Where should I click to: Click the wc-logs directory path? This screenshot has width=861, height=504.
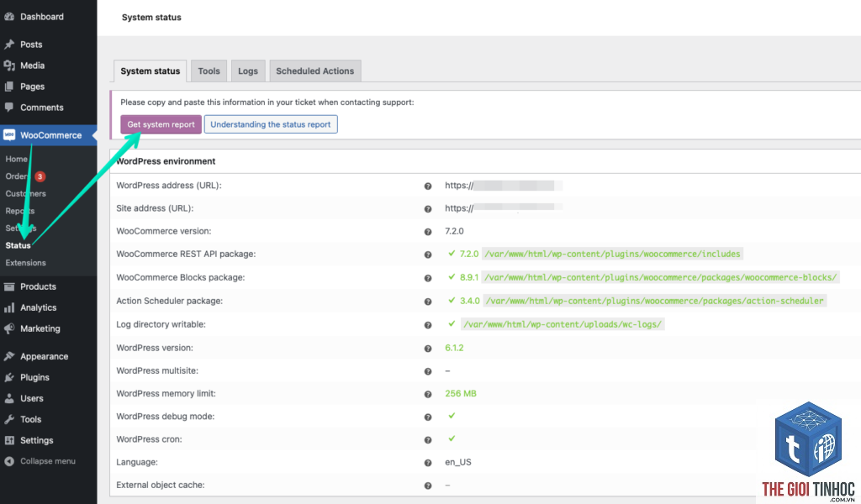coord(563,325)
